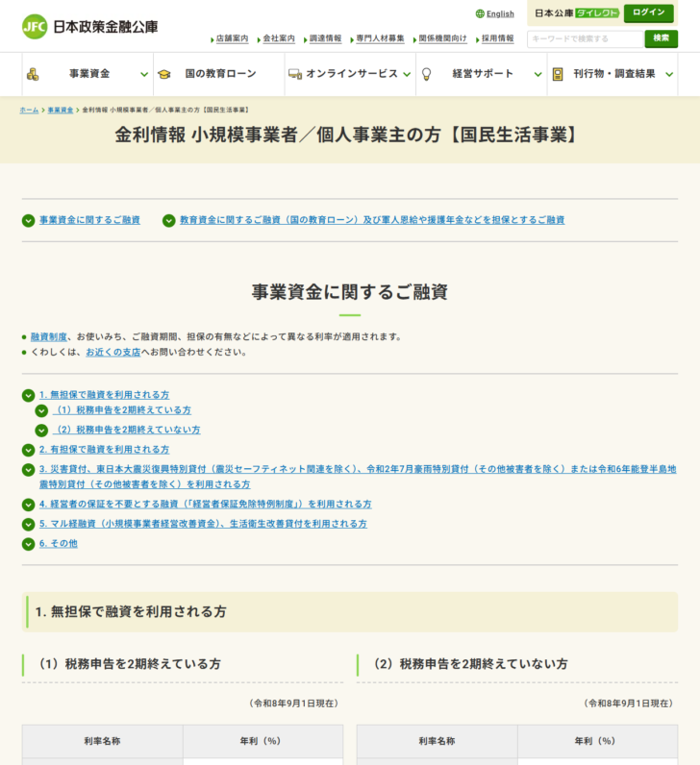The width and height of the screenshot is (700, 765).
Task: Jump to 1. 無担保で融資を利用される方
Action: 105,395
